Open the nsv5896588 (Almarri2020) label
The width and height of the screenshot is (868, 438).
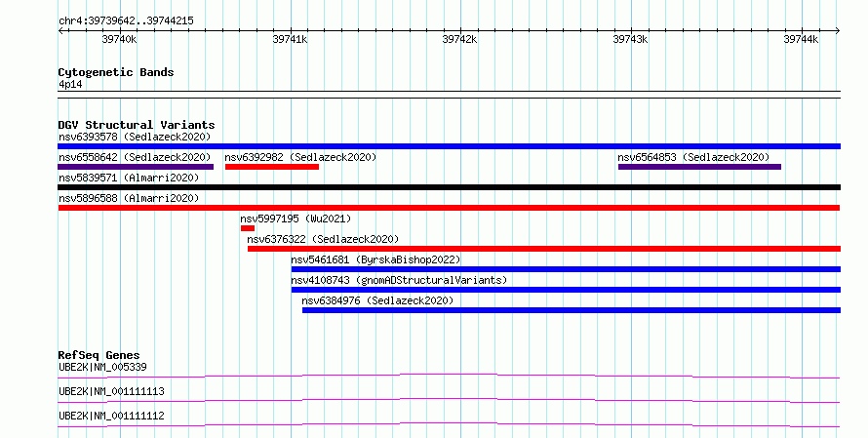pos(129,198)
